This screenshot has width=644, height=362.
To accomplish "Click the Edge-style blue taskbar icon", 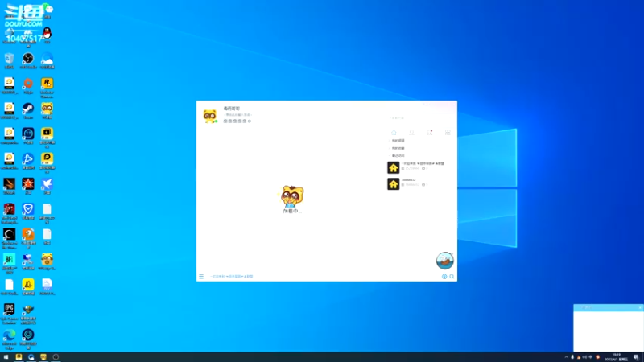I will (x=31, y=357).
